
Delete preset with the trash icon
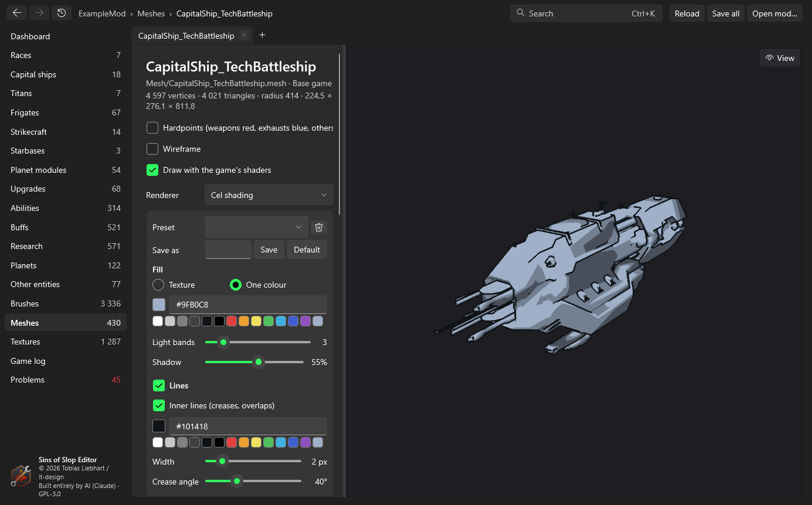tap(318, 227)
